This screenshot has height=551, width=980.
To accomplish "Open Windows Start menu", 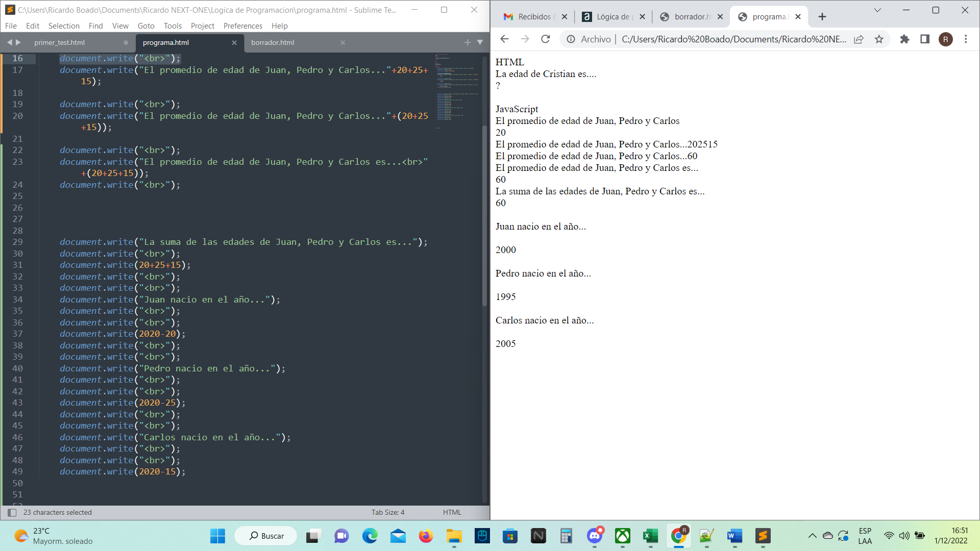I will click(217, 536).
